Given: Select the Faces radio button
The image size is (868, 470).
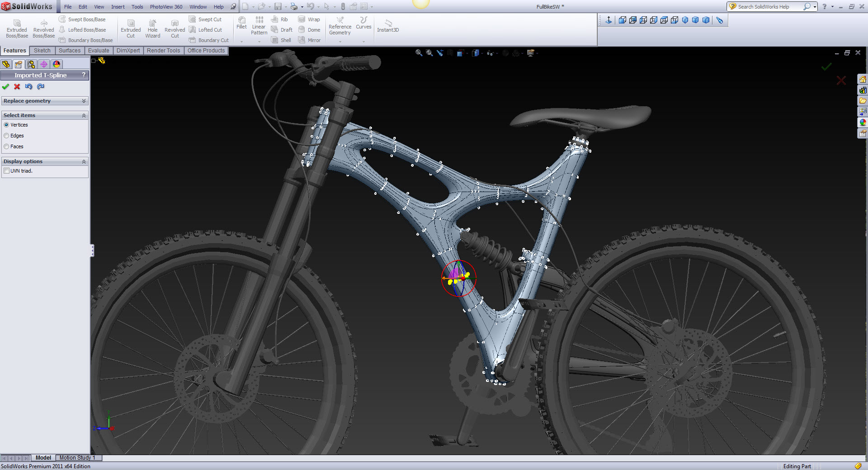Looking at the screenshot, I should pos(6,146).
